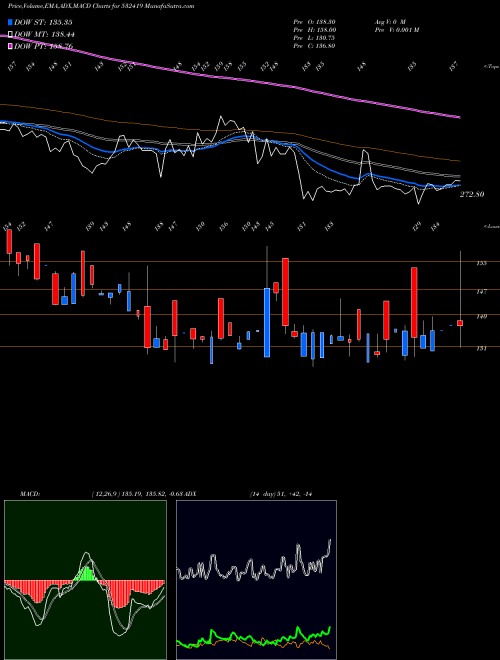Click the Avg V: 0 M value

(x=389, y=21)
